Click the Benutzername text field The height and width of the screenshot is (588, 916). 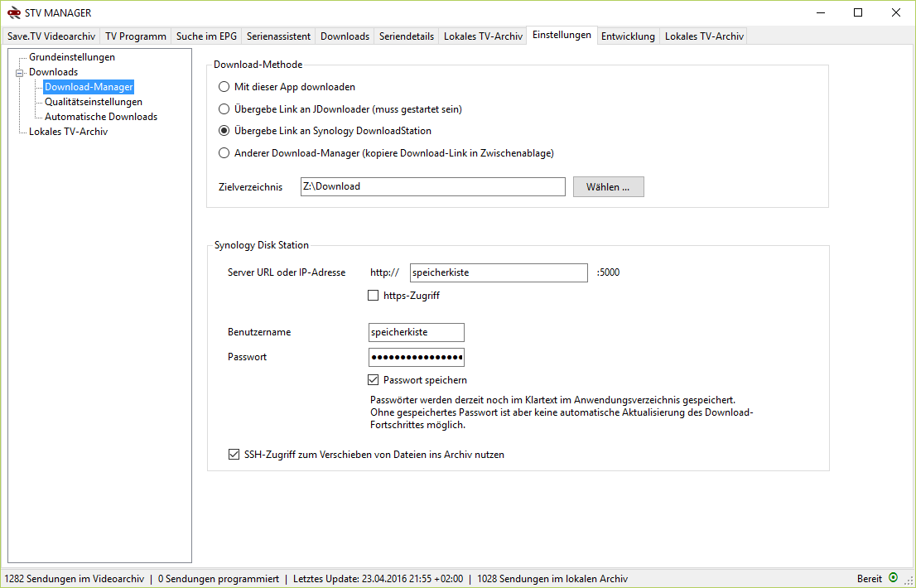coord(416,332)
